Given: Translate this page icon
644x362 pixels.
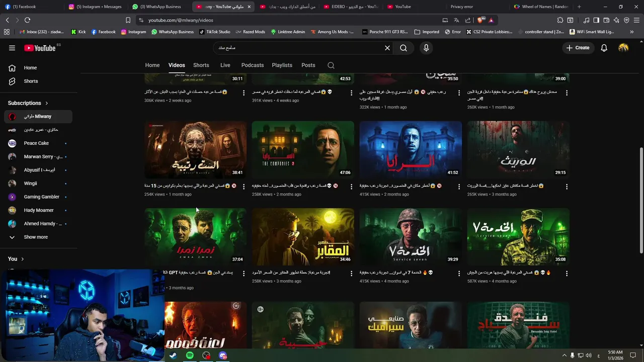Looking at the screenshot, I should point(456,20).
